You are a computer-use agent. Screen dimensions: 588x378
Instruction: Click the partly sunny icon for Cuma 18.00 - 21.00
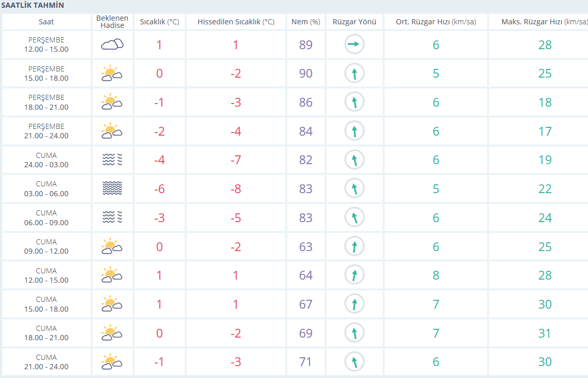click(x=112, y=333)
